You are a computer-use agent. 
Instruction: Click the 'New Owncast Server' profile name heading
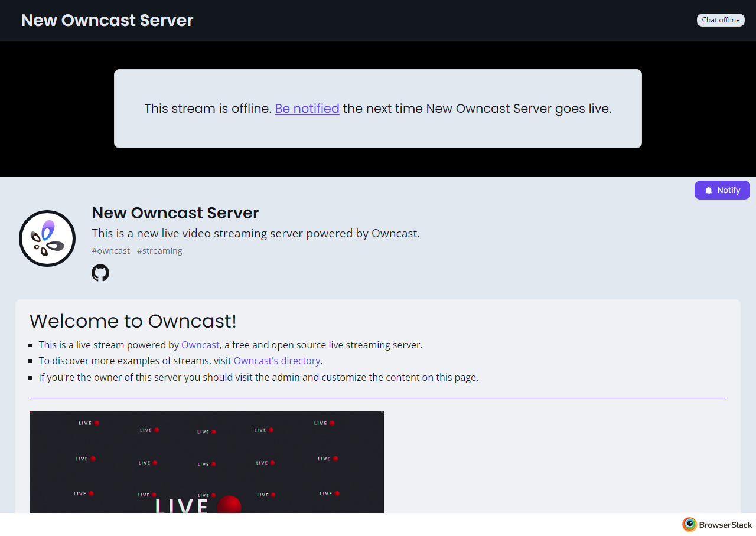pyautogui.click(x=175, y=213)
